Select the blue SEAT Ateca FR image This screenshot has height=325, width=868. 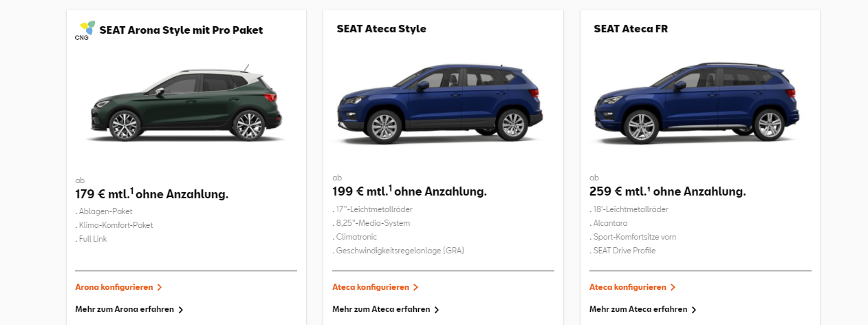point(695,103)
